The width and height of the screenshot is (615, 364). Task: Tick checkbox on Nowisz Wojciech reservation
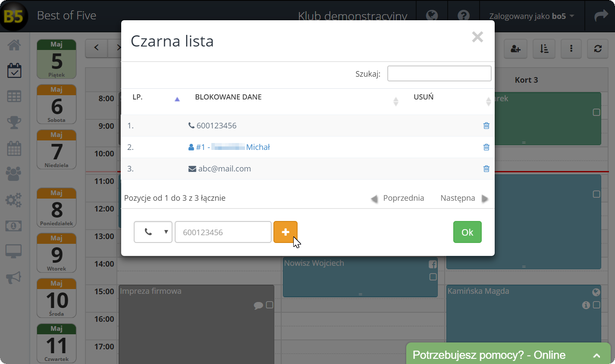[x=433, y=277]
